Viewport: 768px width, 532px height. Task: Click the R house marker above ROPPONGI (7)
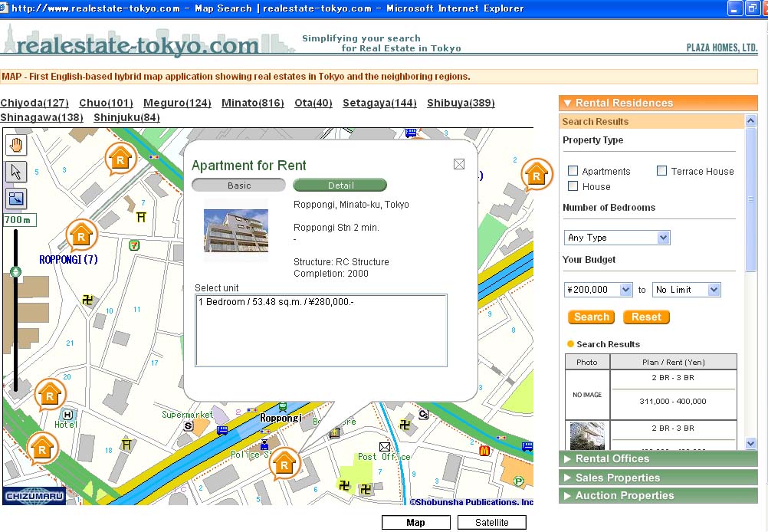(81, 236)
